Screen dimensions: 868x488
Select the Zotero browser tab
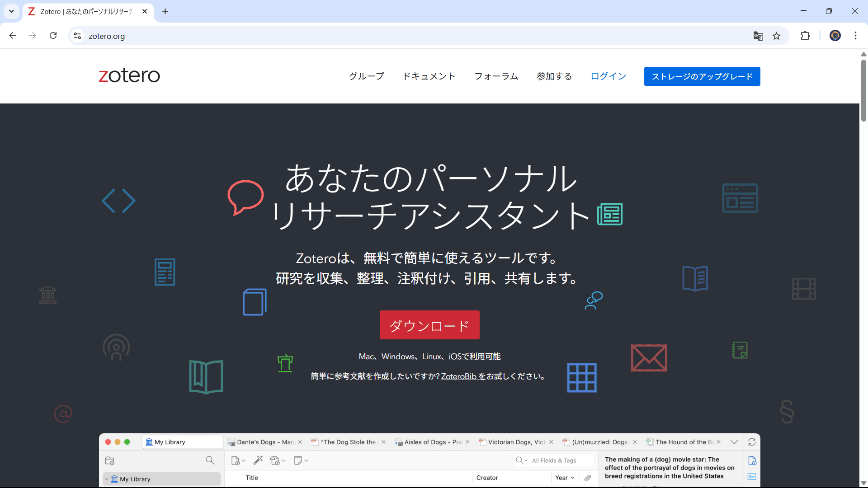click(88, 11)
